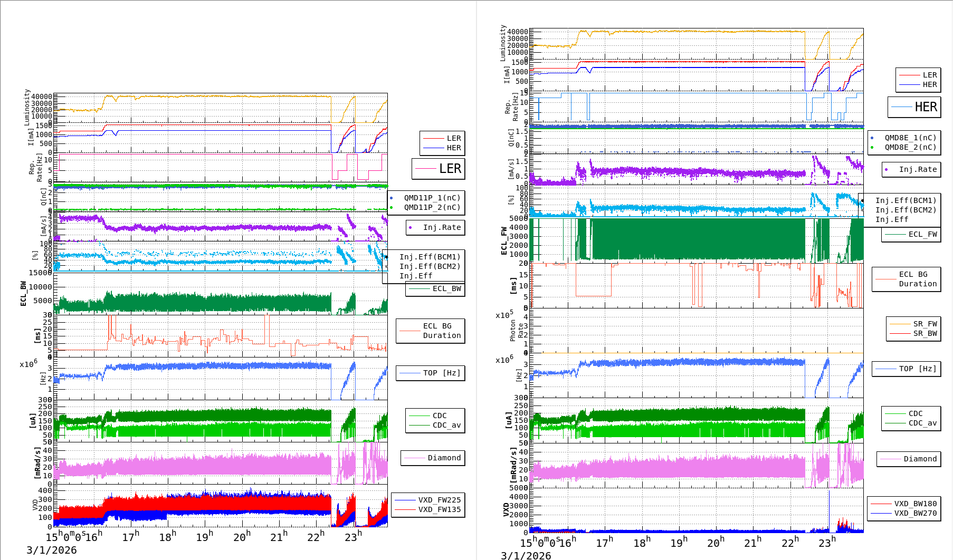Click the SR_FW legend entry

pyautogui.click(x=925, y=324)
